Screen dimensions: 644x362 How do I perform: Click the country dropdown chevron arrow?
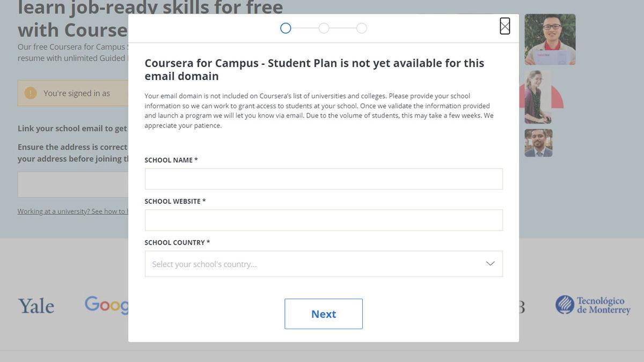tap(490, 263)
